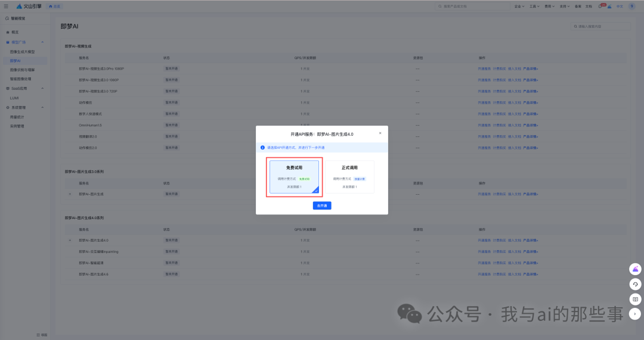Click 文档 in the top bar
Screen dimensions: 644x340
589,6
